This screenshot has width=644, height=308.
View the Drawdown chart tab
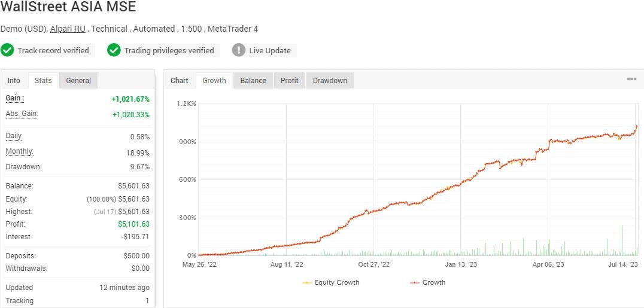(330, 81)
